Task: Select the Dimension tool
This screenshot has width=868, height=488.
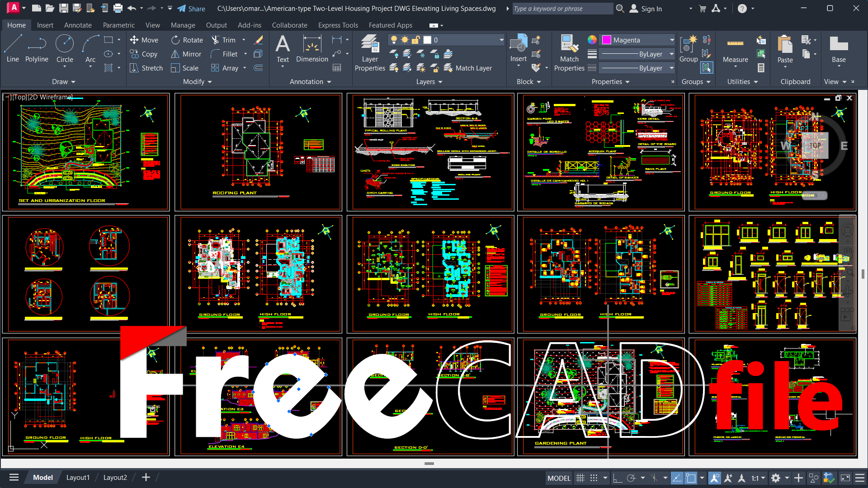Action: (x=312, y=49)
